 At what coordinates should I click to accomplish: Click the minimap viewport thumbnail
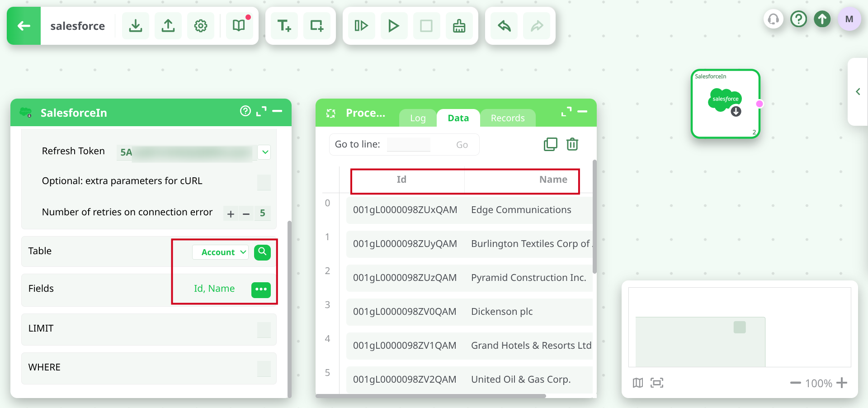pos(700,342)
